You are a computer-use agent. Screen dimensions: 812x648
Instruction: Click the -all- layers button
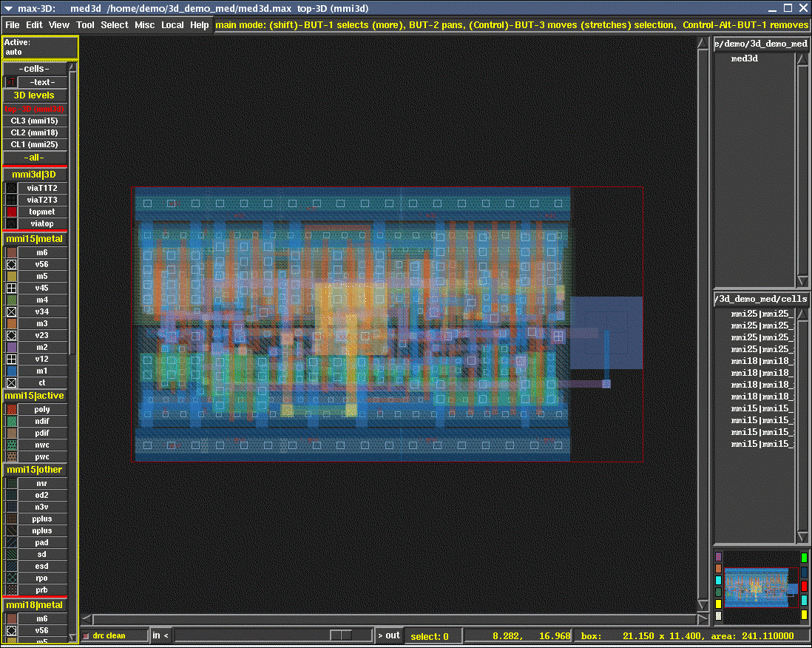pyautogui.click(x=35, y=157)
